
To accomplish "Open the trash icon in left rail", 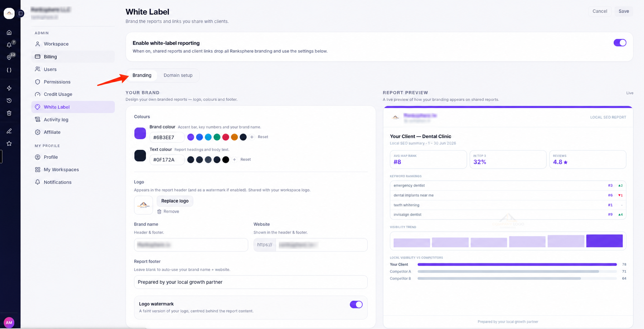I will (9, 113).
